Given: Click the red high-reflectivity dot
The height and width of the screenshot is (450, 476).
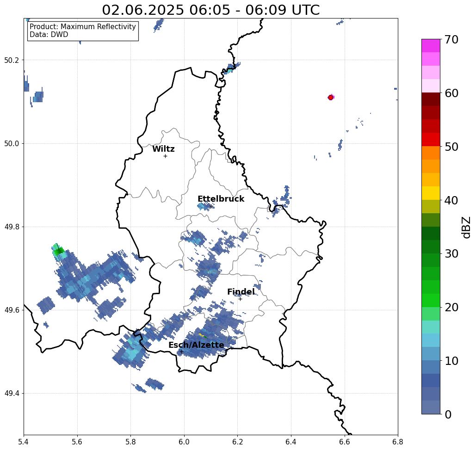Looking at the screenshot, I should click(331, 98).
